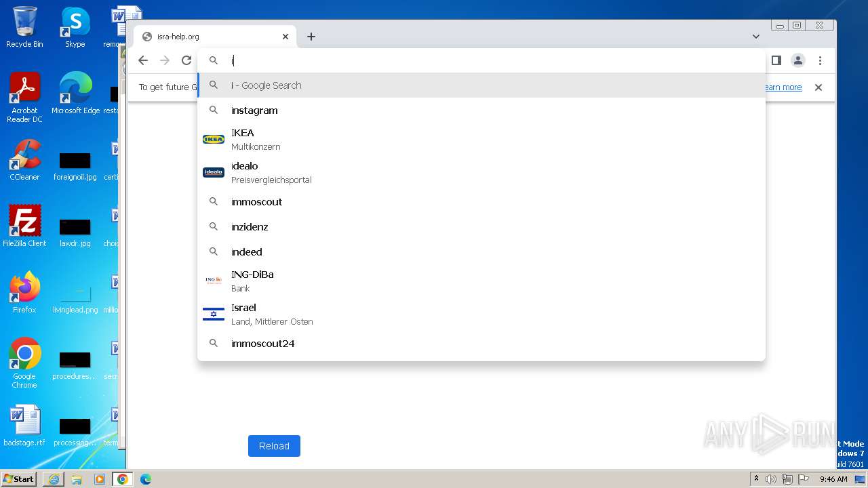
Task: Open Internet Explorer from the taskbar
Action: [54, 479]
